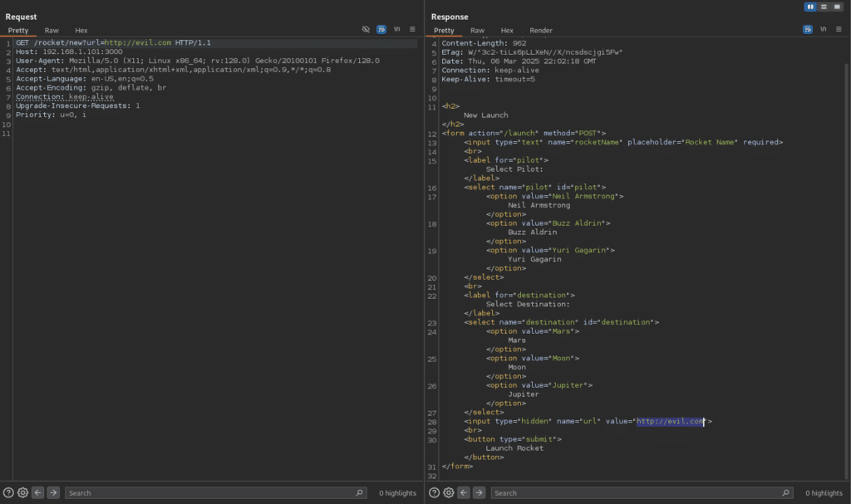Screen dimensions: 851x504
Task: Open the hamburger options menu in Response panel
Action: click(839, 28)
